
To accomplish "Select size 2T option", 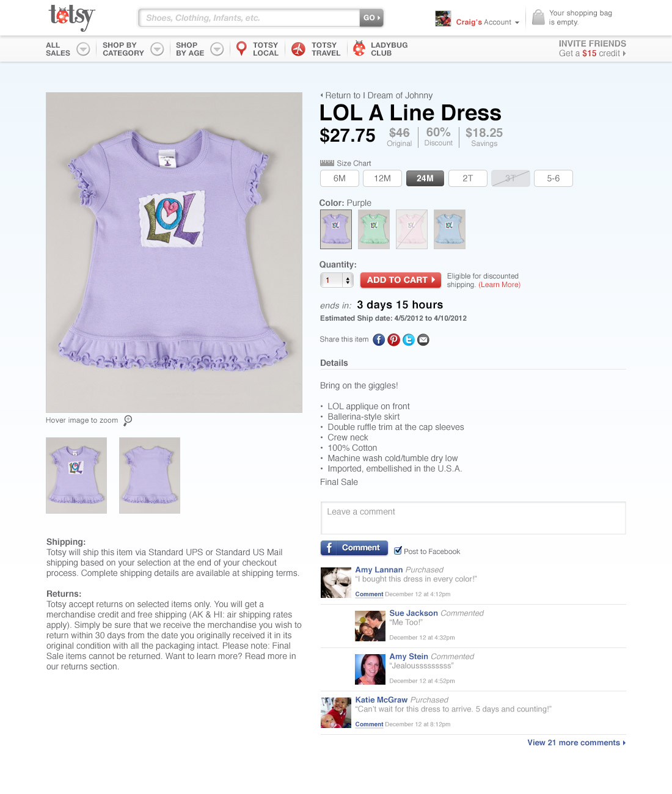I will tap(468, 178).
